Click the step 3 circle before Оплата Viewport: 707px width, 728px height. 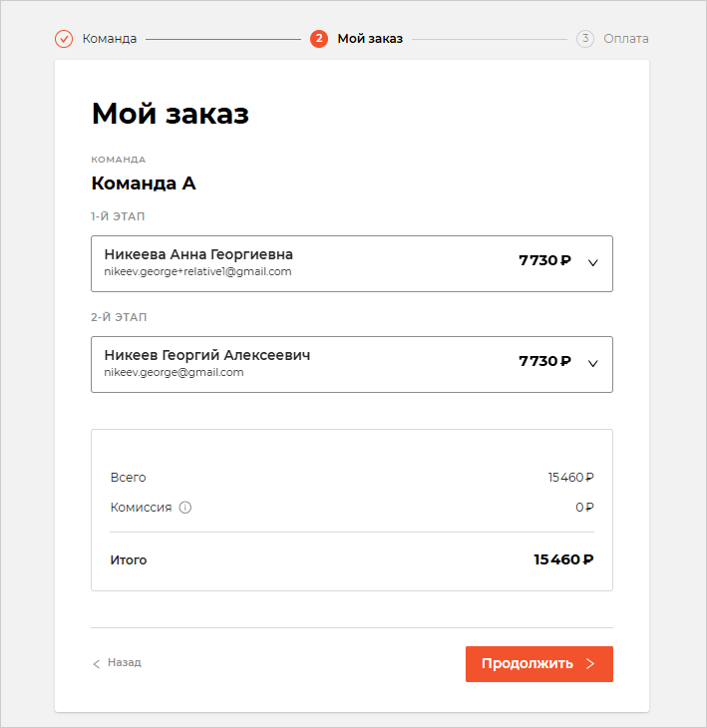(585, 39)
